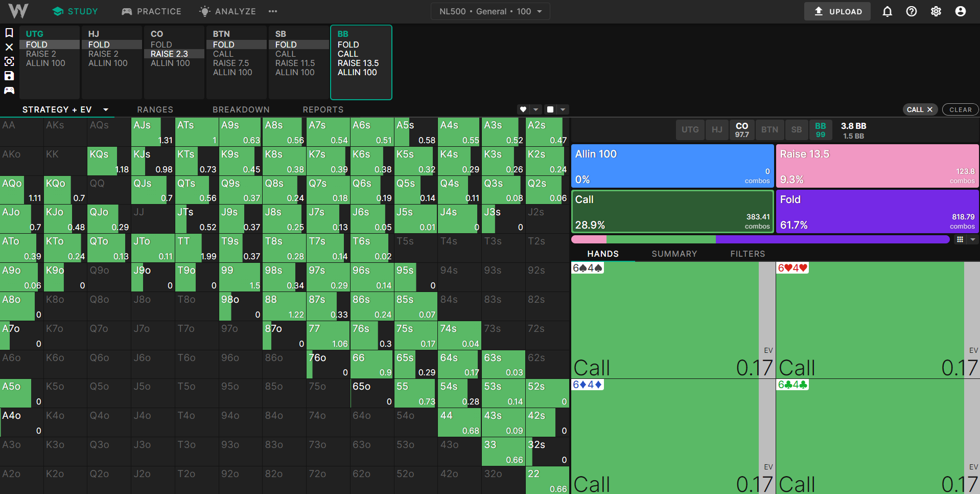Select SB position toggle in range header
Viewport: 980px width, 494px height.
click(x=797, y=130)
